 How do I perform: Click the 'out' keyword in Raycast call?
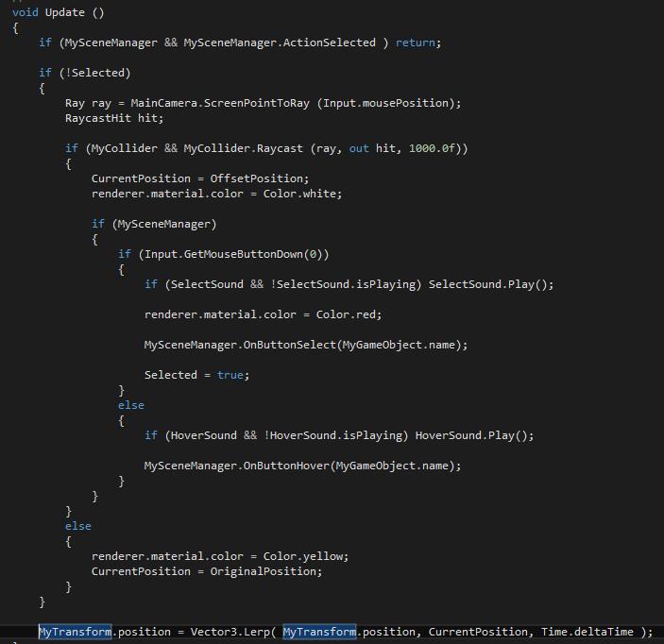[359, 148]
